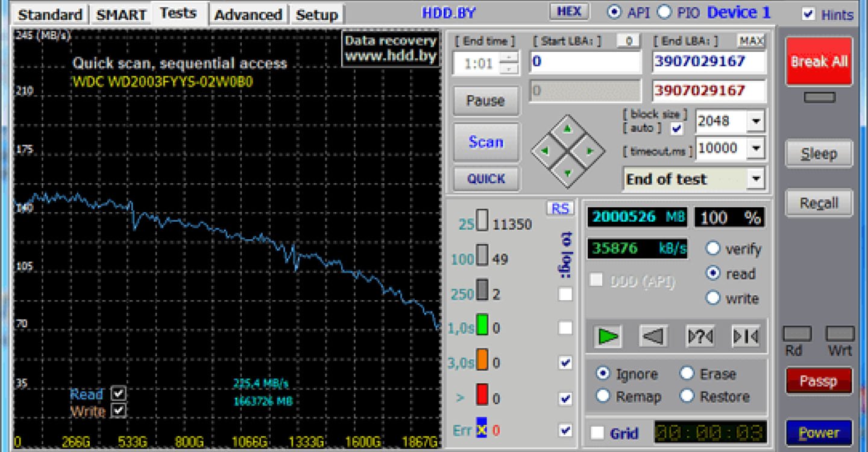Click the green 1,0s block bar
868x452 pixels.
(482, 325)
